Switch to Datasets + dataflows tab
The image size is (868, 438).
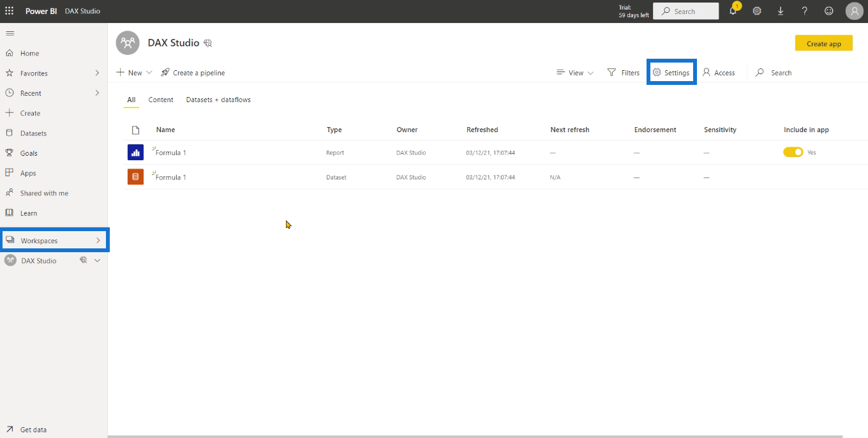click(x=218, y=100)
